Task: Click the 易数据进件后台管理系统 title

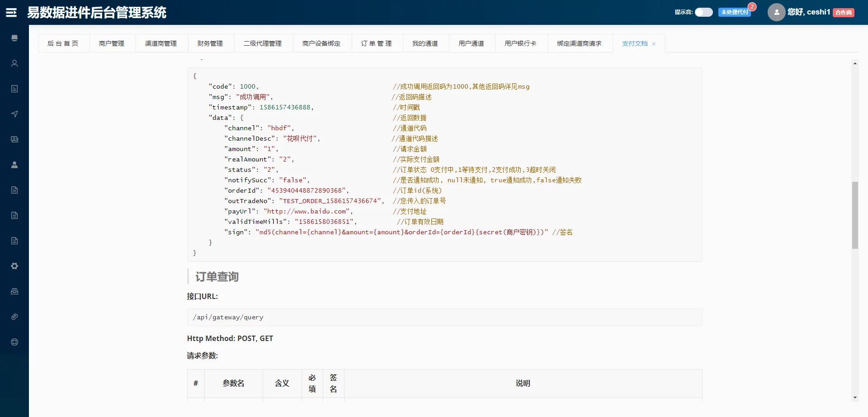Action: (x=97, y=13)
